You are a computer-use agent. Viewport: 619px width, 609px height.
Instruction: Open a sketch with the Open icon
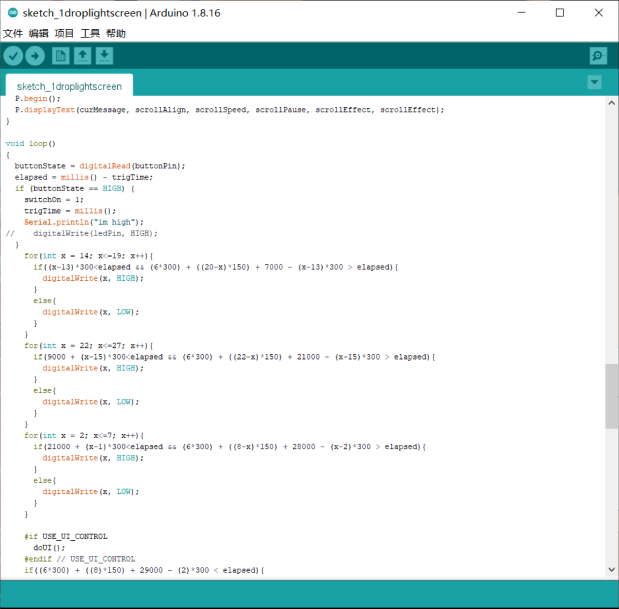point(82,56)
